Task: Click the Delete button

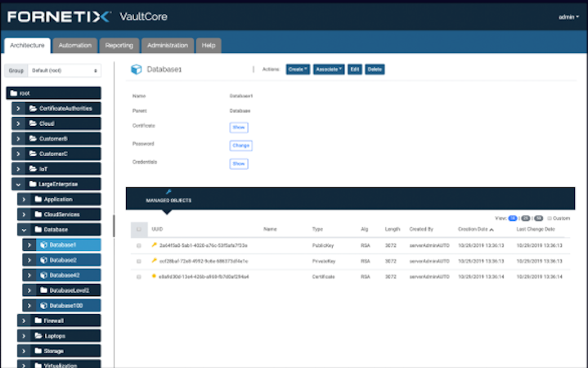Action: click(375, 70)
